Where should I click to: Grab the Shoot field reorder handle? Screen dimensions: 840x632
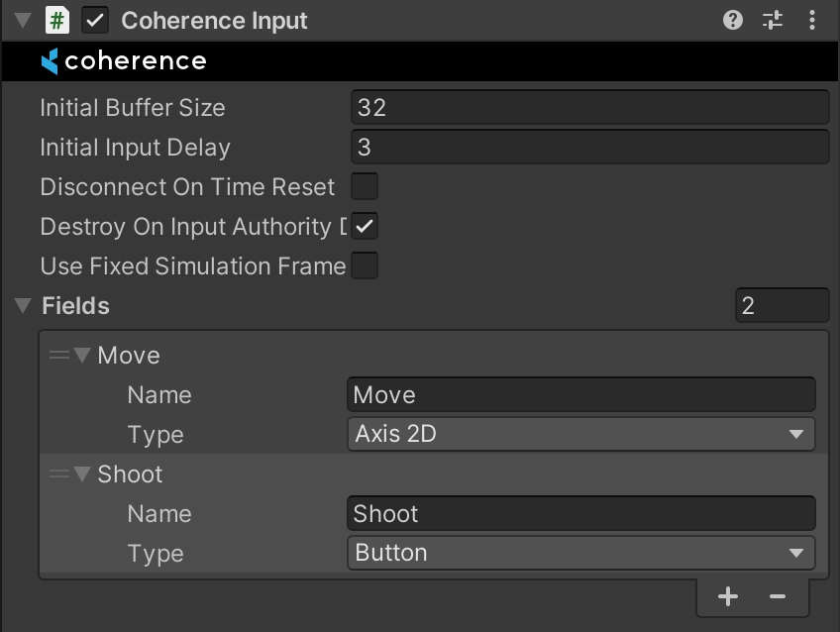click(x=58, y=474)
